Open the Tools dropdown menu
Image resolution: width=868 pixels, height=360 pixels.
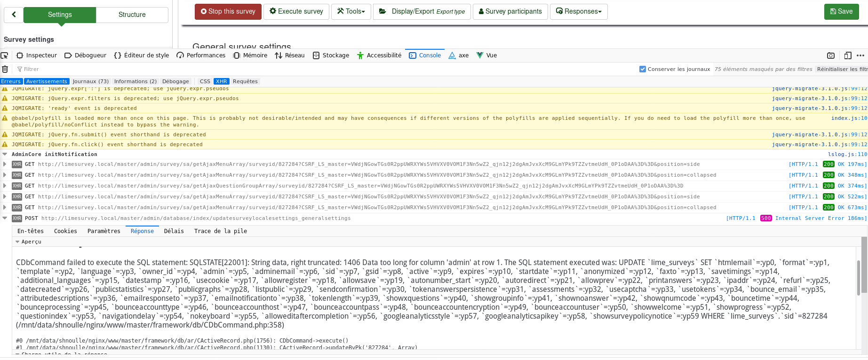pos(351,12)
